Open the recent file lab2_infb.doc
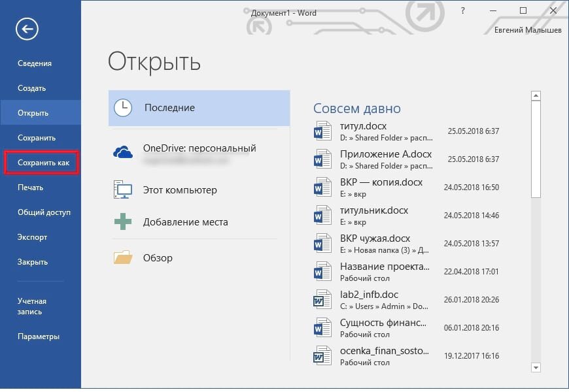Viewport: 569px width, 392px height. [406, 299]
